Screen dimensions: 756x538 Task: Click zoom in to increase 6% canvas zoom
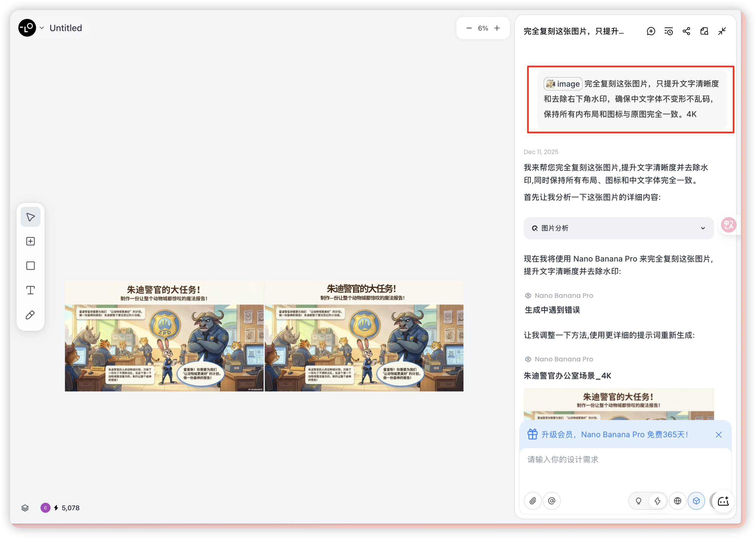click(x=497, y=28)
